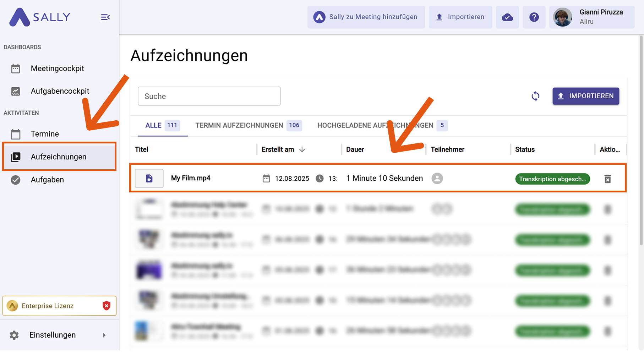Click the refresh recordings icon
644x355 pixels.
coord(535,96)
